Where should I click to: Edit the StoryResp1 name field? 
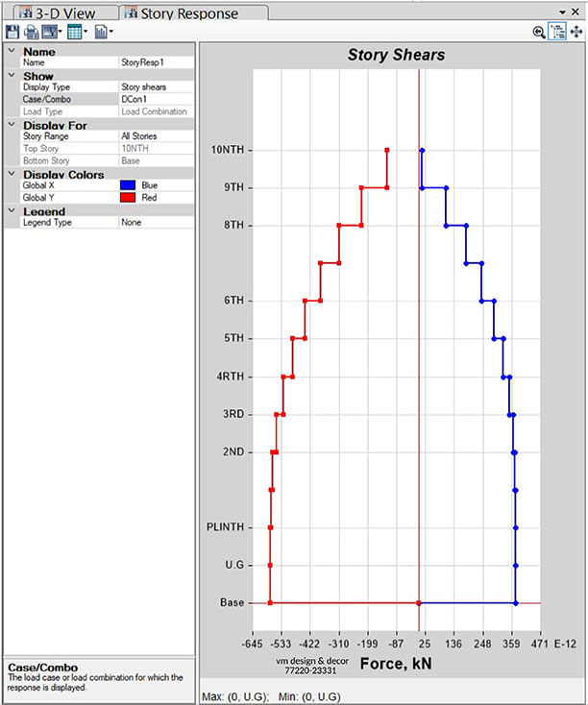tap(156, 62)
